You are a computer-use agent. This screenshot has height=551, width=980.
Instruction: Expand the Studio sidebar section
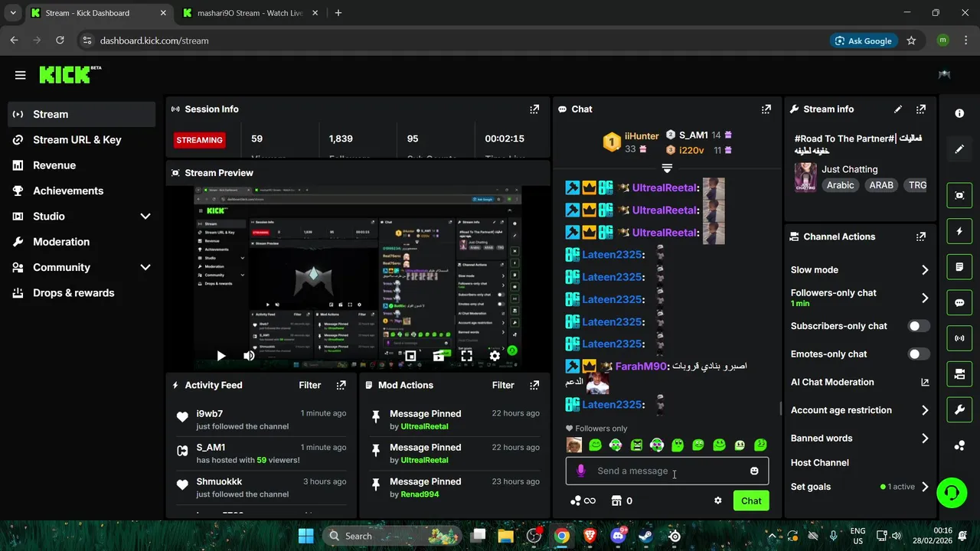pos(145,217)
